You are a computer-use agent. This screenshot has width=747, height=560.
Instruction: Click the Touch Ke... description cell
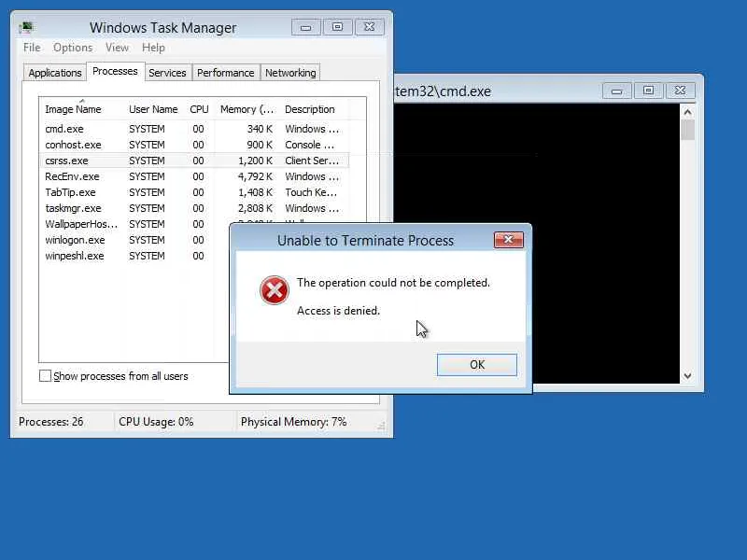[x=311, y=192]
